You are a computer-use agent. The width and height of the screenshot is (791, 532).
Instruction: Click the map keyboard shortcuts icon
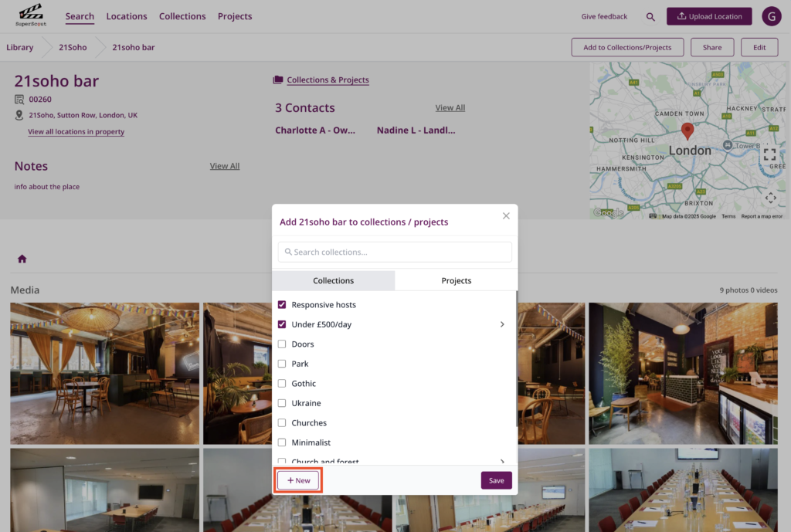pyautogui.click(x=652, y=216)
